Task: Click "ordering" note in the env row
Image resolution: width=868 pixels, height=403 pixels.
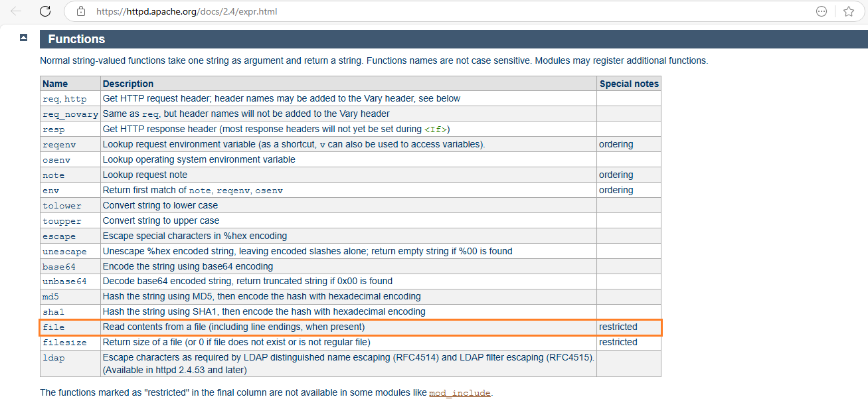Action: click(616, 191)
